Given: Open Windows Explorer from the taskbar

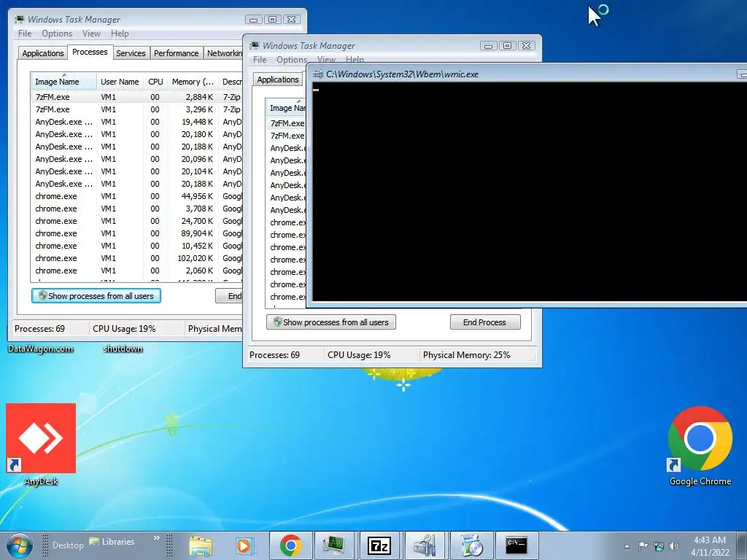Looking at the screenshot, I should (x=201, y=545).
